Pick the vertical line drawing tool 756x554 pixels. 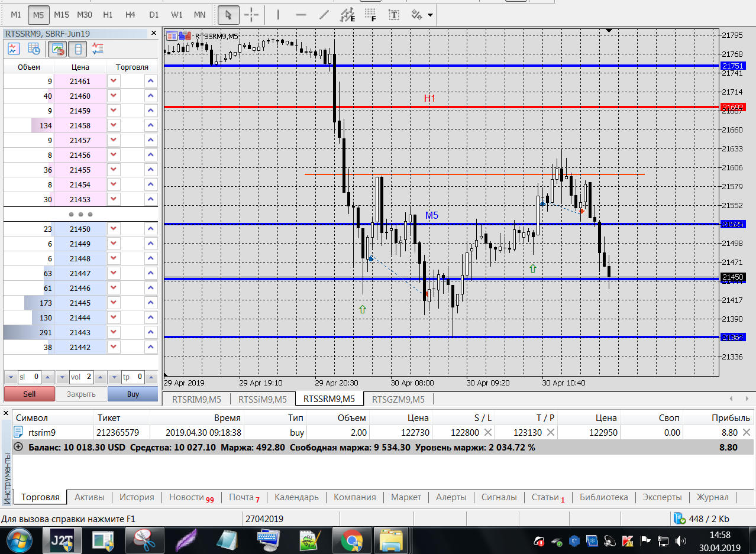click(278, 14)
